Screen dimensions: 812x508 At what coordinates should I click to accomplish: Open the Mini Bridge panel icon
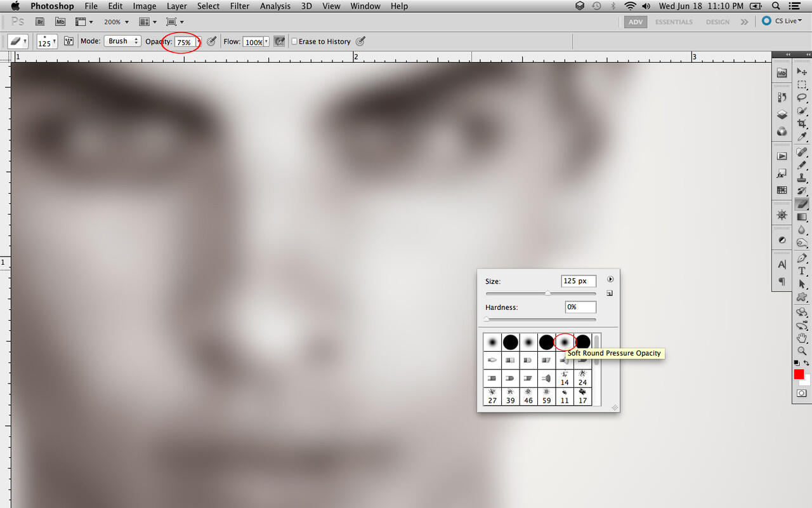pyautogui.click(x=782, y=74)
